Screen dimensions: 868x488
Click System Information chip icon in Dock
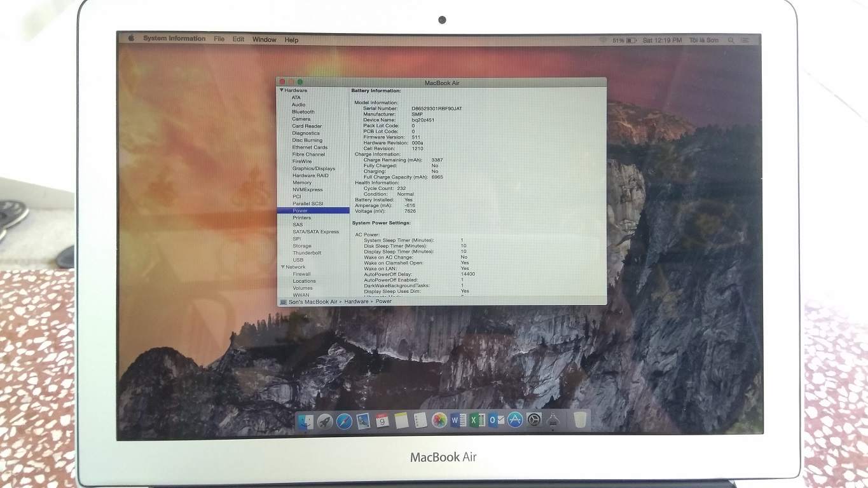tap(553, 420)
